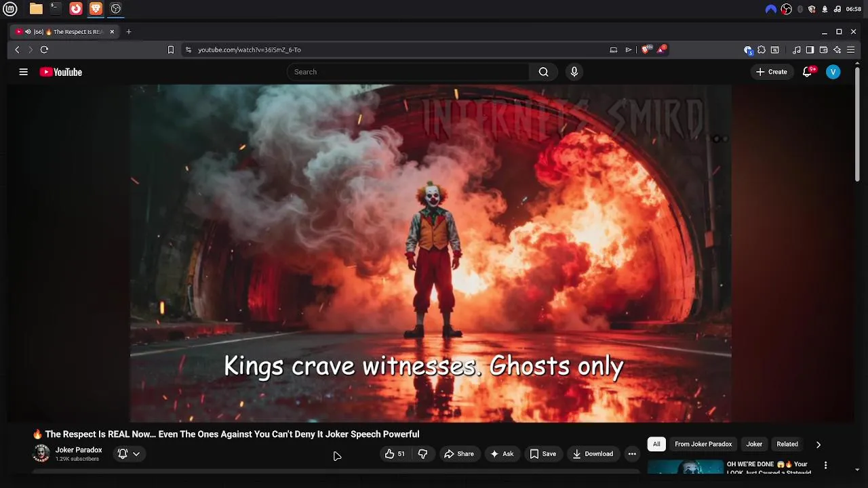The width and height of the screenshot is (868, 488).
Task: Click the 1.29K subscribers text
Action: [77, 460]
